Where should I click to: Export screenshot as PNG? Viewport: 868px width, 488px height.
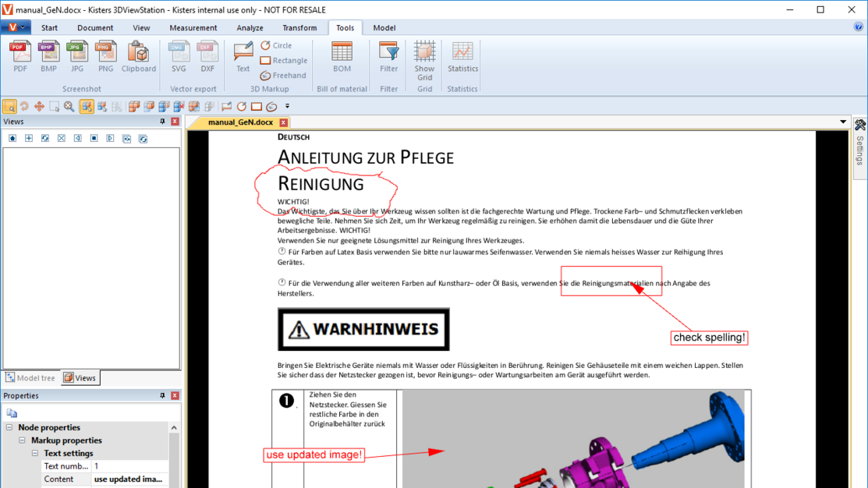click(x=105, y=56)
